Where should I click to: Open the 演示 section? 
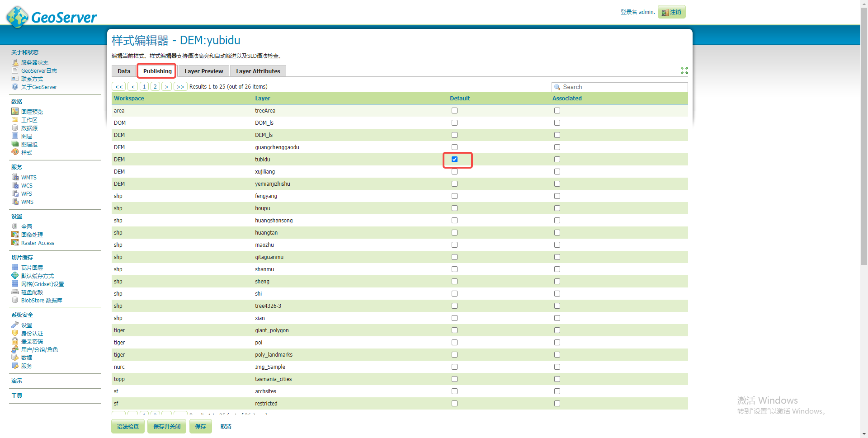click(17, 381)
